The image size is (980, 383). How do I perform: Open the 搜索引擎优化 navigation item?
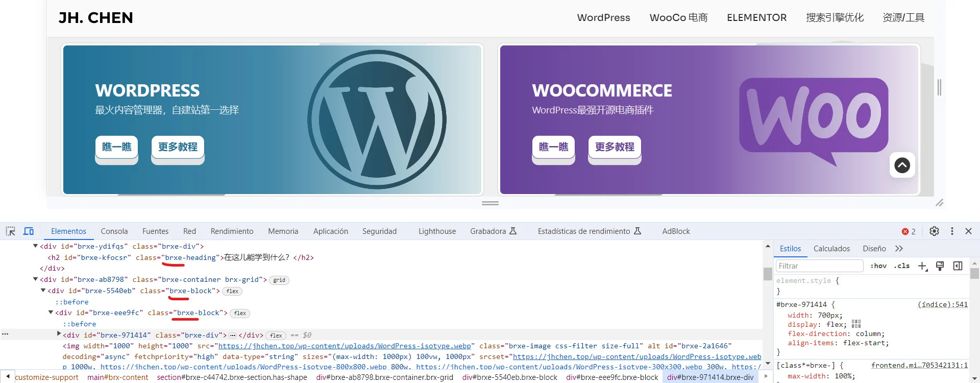835,18
